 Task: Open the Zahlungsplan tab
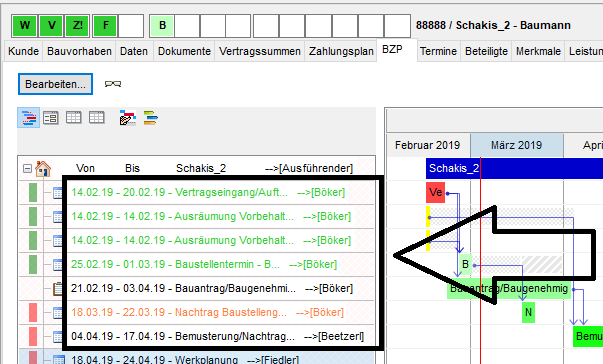coord(341,51)
